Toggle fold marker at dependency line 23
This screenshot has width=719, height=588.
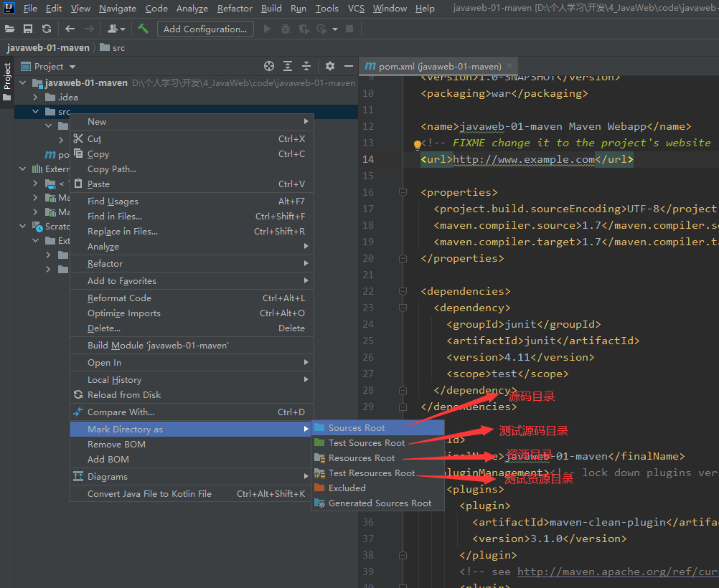tap(403, 308)
